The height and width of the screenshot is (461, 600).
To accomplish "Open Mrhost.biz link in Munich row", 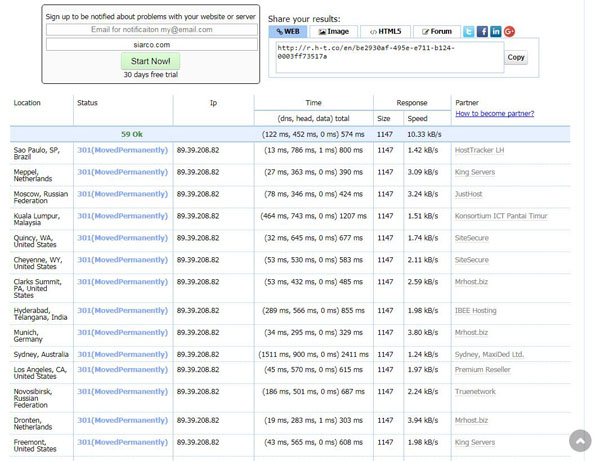I will click(x=471, y=332).
